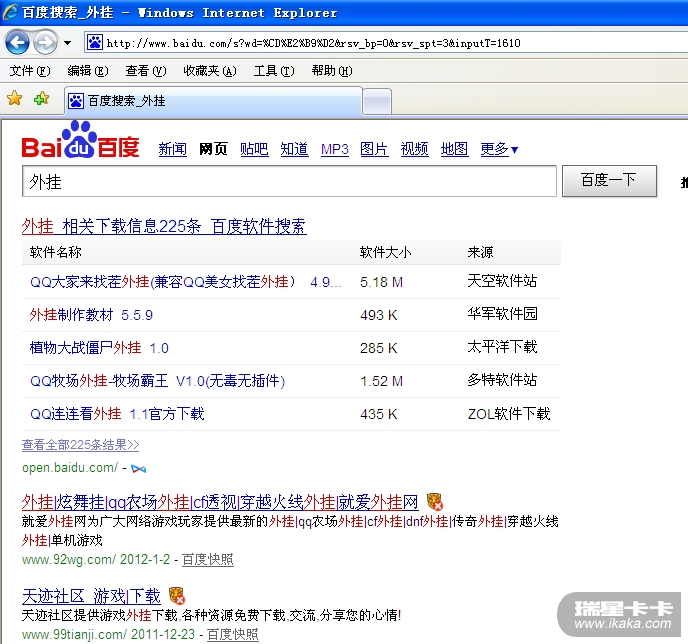Click the Baidu search input box
This screenshot has height=644, width=688.
tap(289, 181)
